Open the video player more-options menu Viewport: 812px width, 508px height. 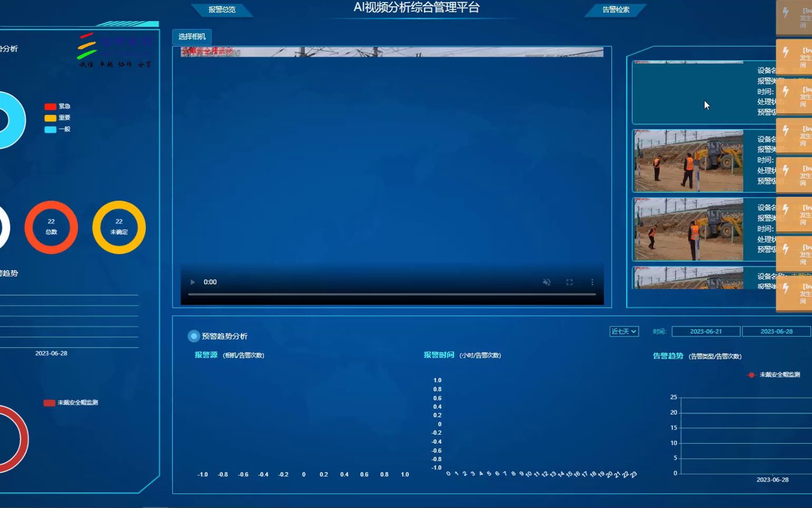(x=592, y=282)
